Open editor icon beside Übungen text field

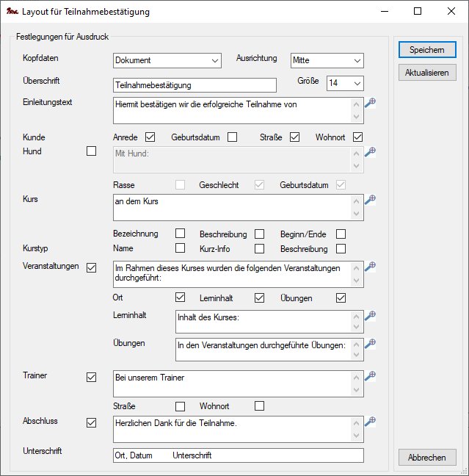point(371,343)
